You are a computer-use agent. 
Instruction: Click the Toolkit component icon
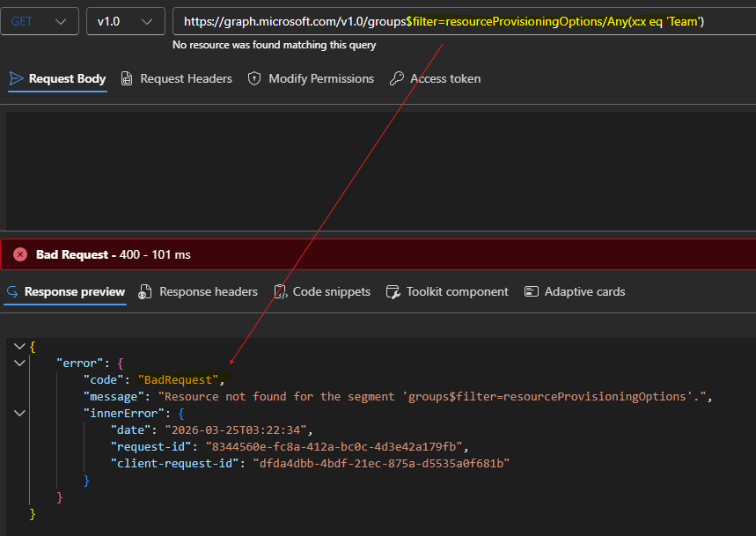(x=393, y=291)
